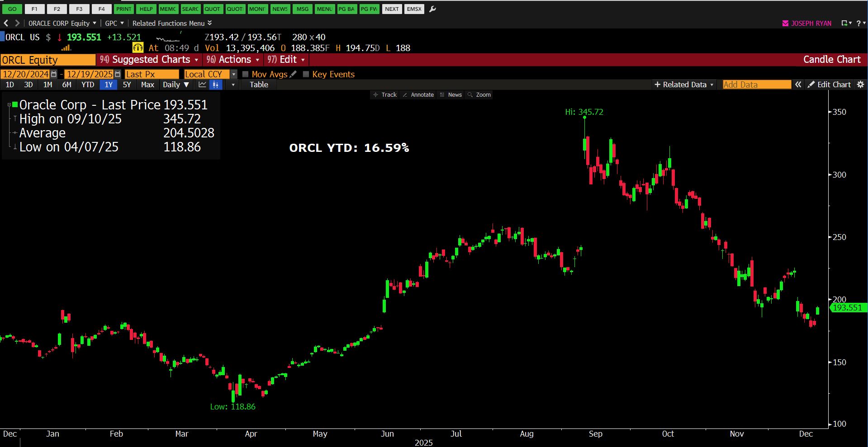Click the double-left collapse arrows icon

click(798, 85)
